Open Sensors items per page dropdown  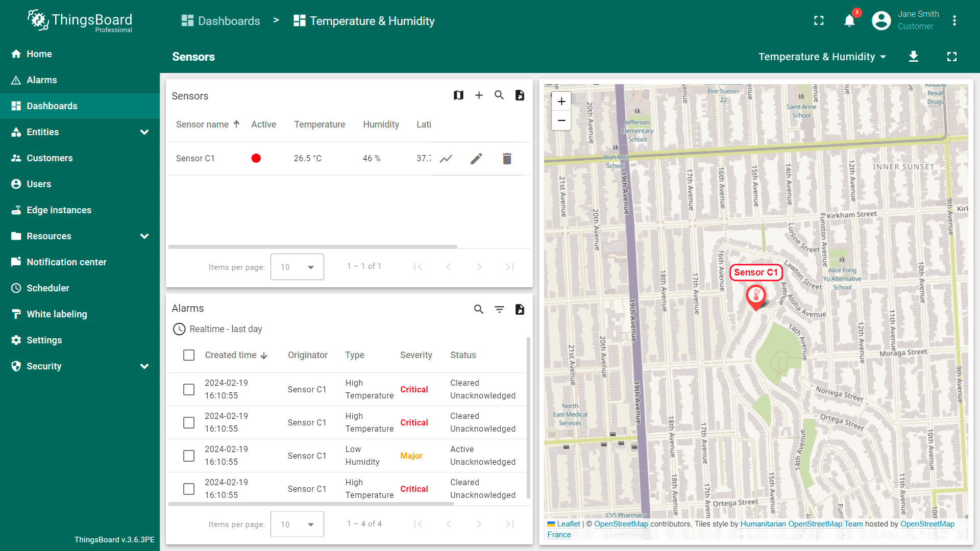pyautogui.click(x=297, y=267)
